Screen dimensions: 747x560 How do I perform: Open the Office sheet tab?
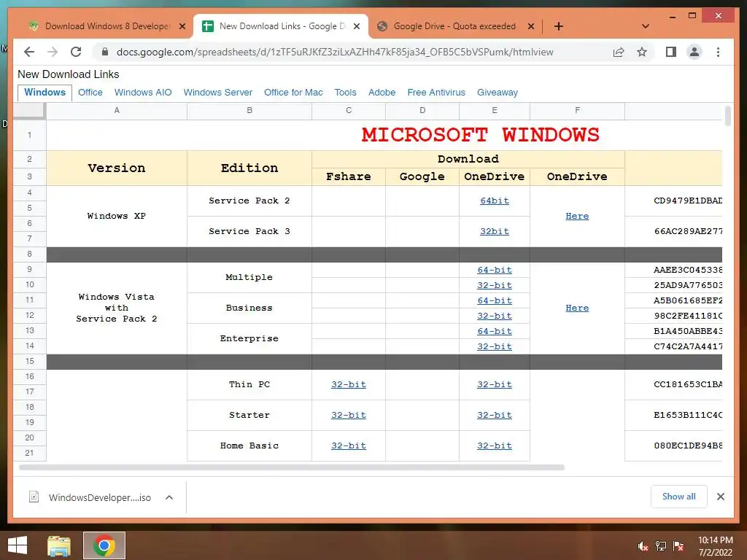pos(90,93)
